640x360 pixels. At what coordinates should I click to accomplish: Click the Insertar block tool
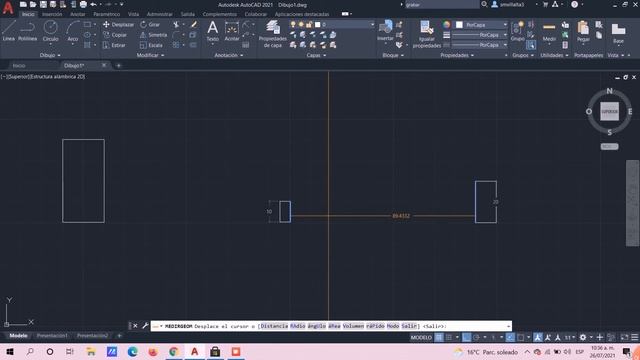(x=385, y=31)
